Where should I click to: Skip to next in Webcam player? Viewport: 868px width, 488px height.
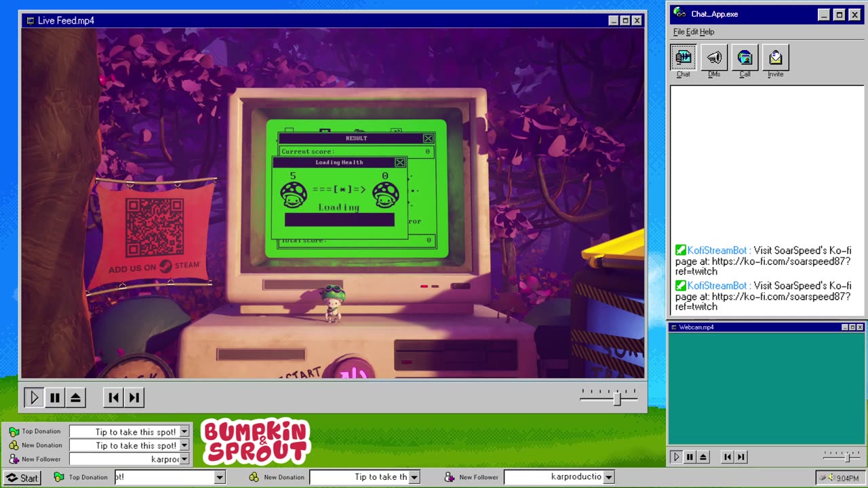point(741,457)
